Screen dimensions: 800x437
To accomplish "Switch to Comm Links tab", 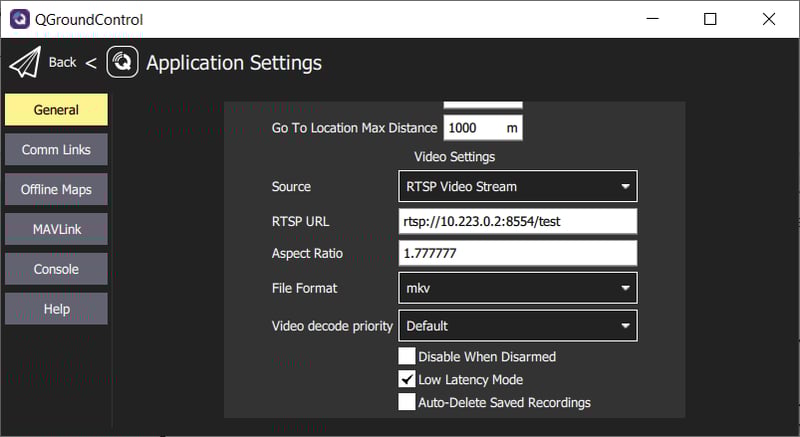I will point(56,150).
